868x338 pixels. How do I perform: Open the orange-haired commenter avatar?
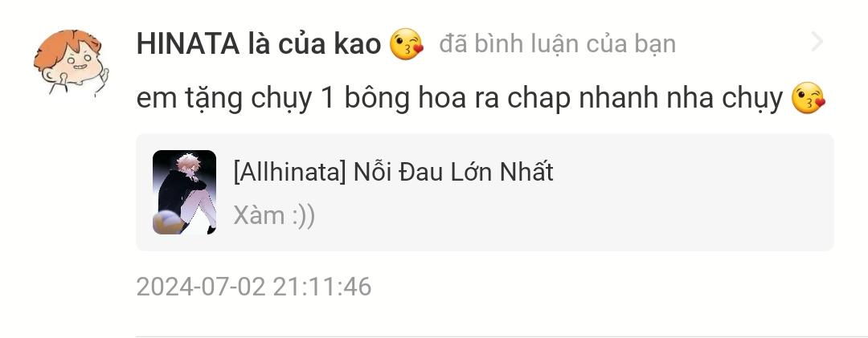71,63
